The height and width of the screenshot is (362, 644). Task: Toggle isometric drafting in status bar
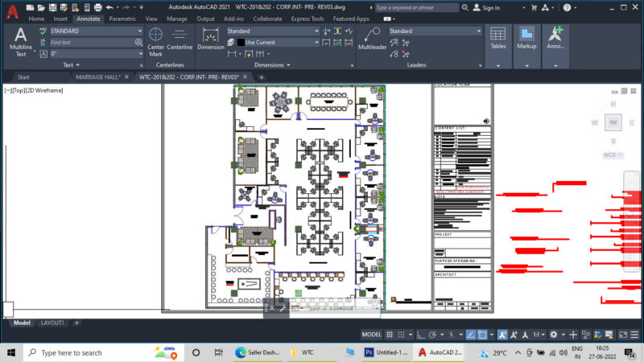tap(452, 335)
